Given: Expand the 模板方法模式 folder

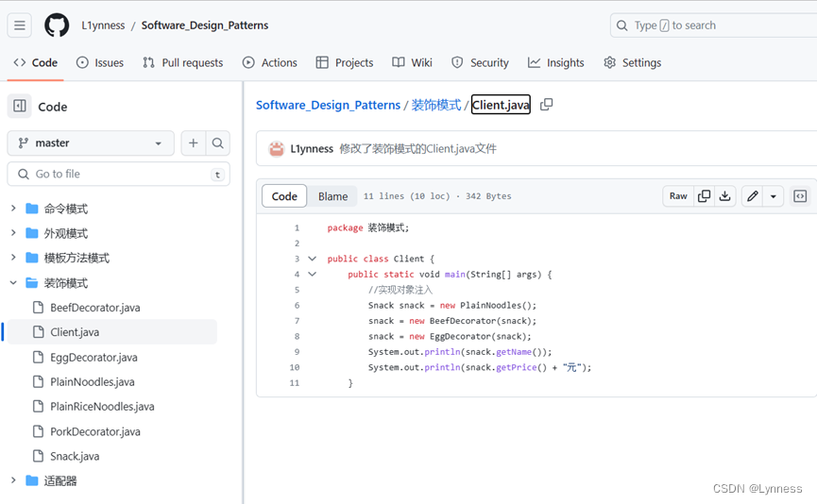Looking at the screenshot, I should pos(13,258).
